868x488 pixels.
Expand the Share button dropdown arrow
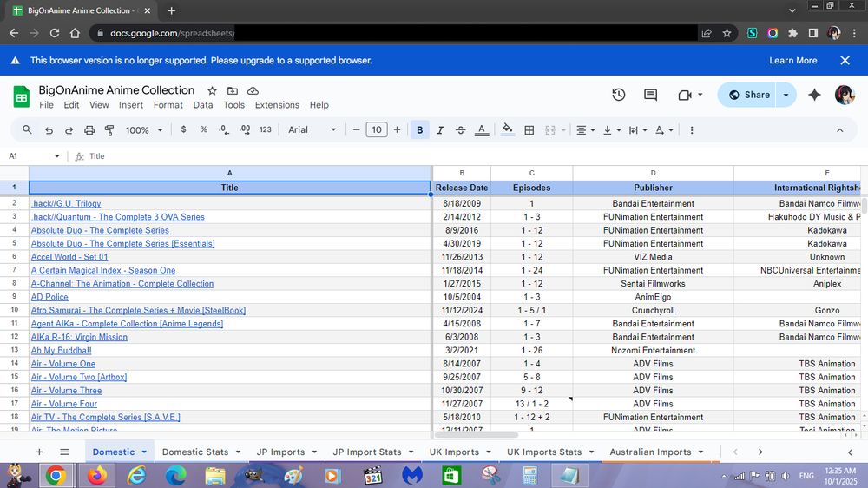786,95
